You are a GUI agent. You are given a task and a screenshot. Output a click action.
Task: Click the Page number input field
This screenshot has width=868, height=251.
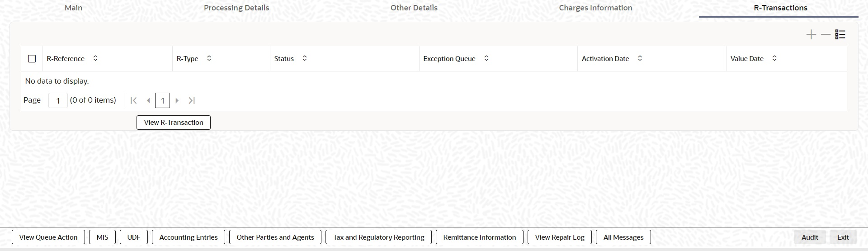58,100
